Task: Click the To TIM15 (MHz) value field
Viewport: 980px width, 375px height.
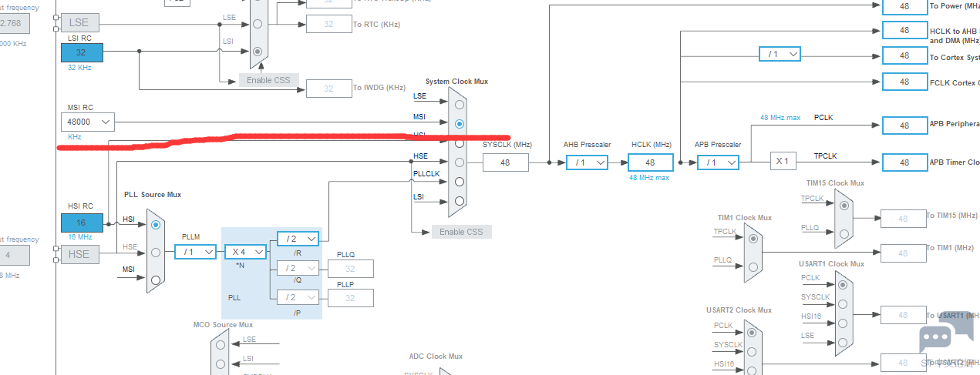Action: [903, 219]
